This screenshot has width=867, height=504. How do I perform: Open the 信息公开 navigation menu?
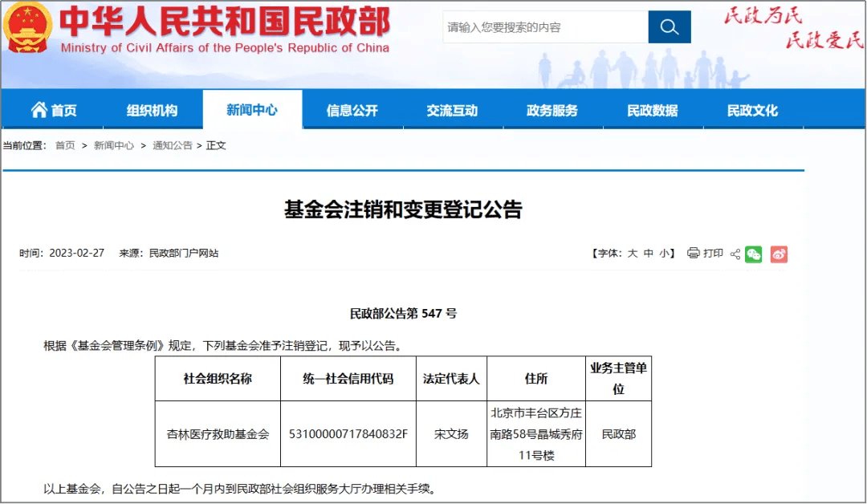351,110
